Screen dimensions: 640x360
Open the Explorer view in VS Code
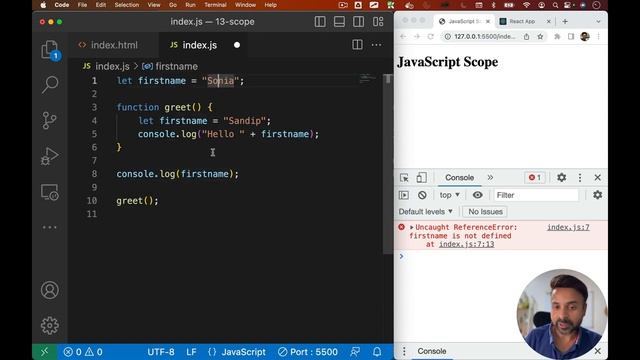pos(50,50)
